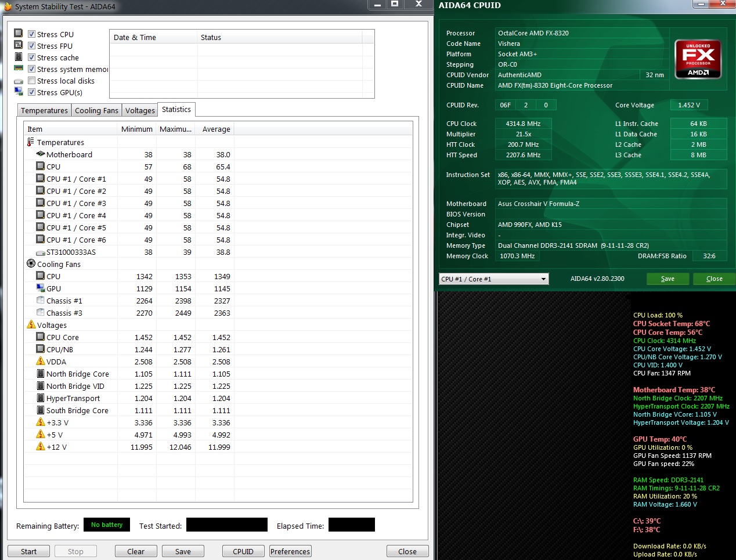Click the GPU fan row icon

pyautogui.click(x=41, y=288)
